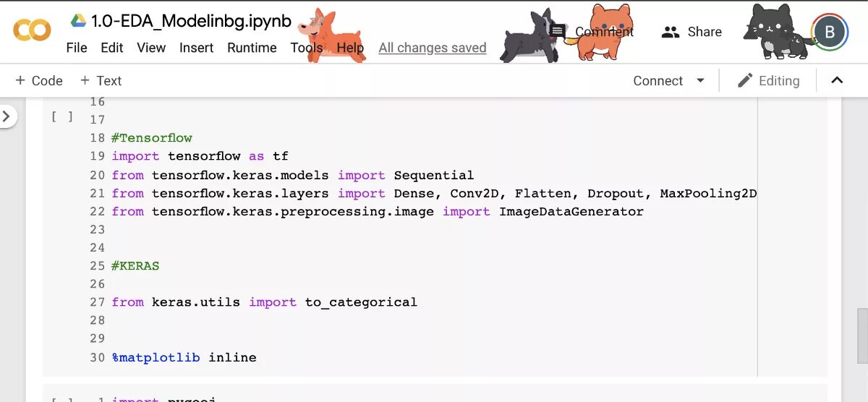The image size is (868, 402).
Task: Click ImageDataGenerator on line 22
Action: coord(571,211)
